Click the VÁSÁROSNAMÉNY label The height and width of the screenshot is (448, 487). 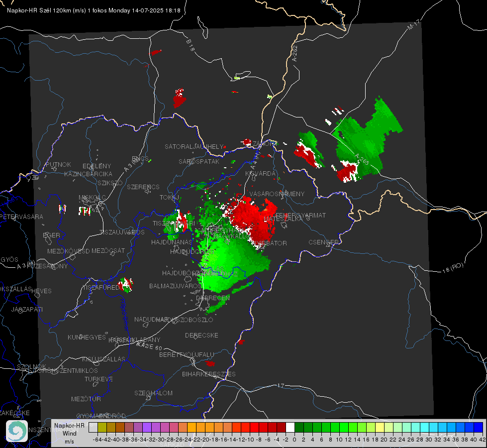277,194
